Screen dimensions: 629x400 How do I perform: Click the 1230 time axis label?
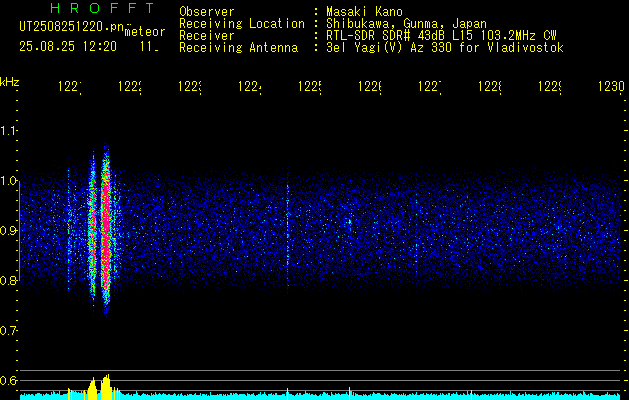(611, 87)
